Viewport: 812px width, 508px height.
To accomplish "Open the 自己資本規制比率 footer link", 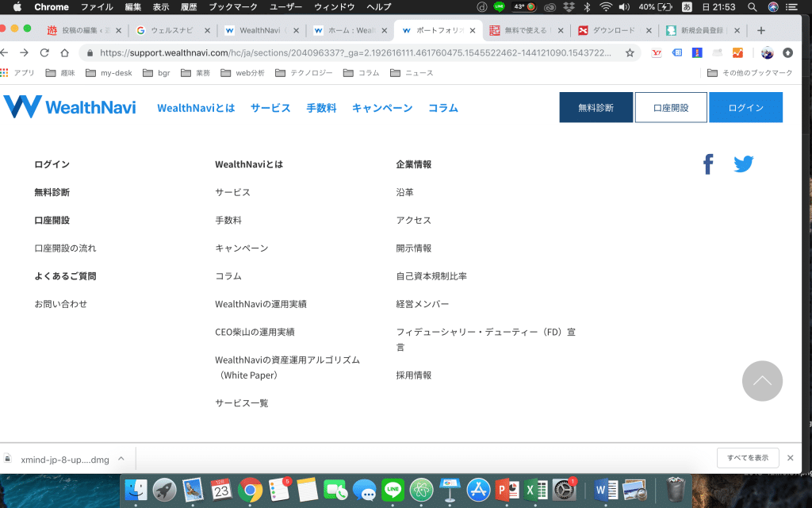I will 431,275.
